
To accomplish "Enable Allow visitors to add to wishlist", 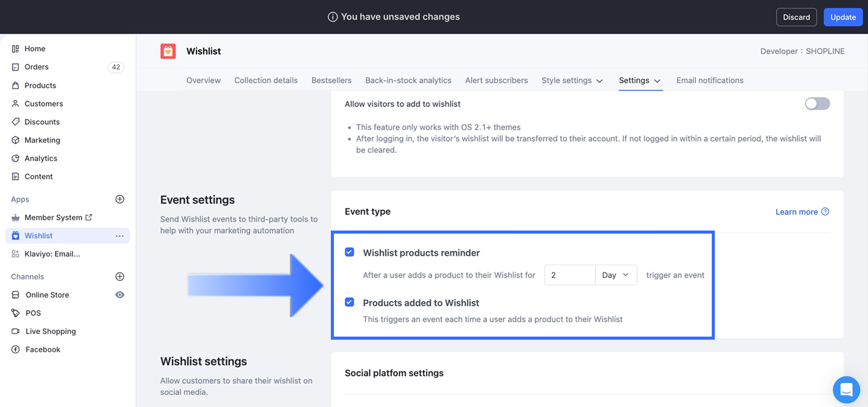I will coord(817,104).
